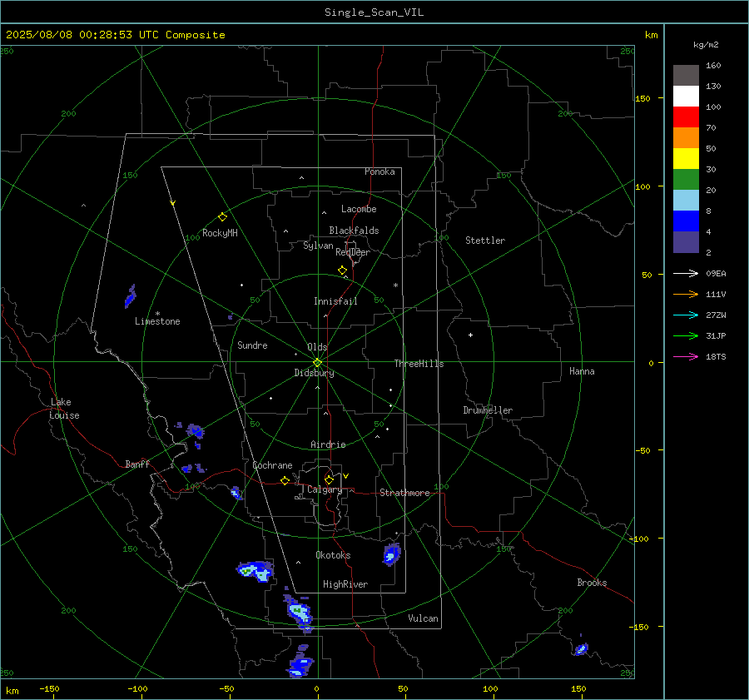
Task: Click the Stettler map label
Action: pyautogui.click(x=485, y=241)
